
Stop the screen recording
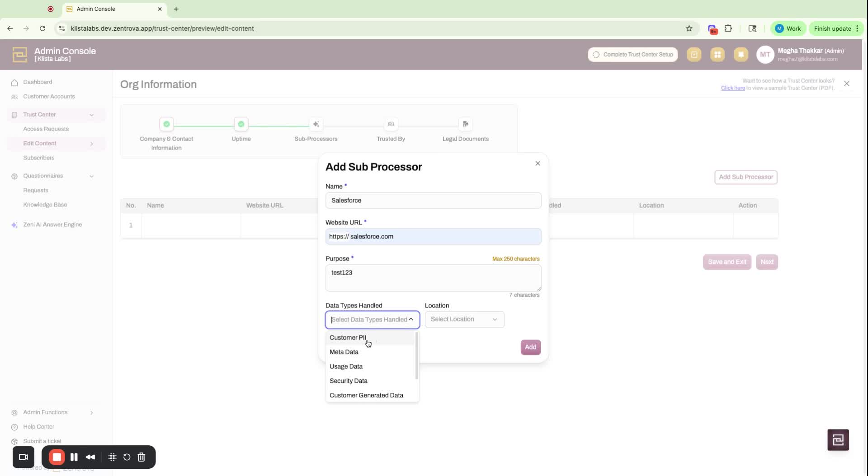(57, 457)
